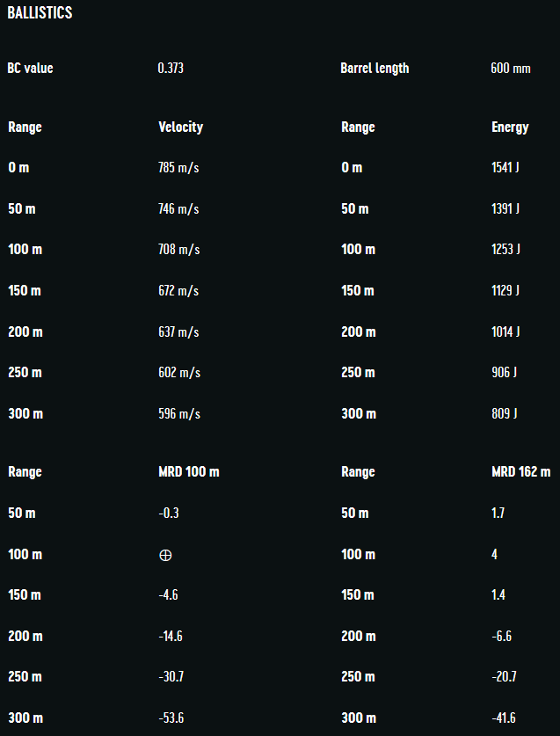Click the Barrel length label
Screen dimensions: 560x736
[375, 68]
